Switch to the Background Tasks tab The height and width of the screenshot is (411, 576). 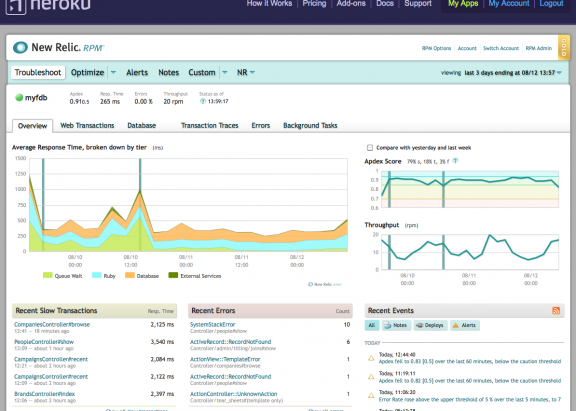tap(310, 126)
